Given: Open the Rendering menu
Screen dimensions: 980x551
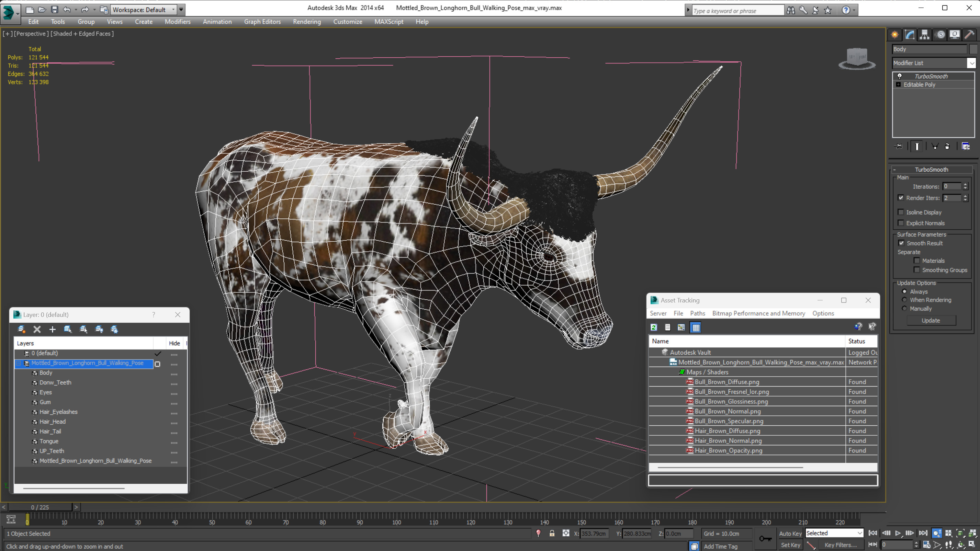Looking at the screenshot, I should (x=307, y=22).
